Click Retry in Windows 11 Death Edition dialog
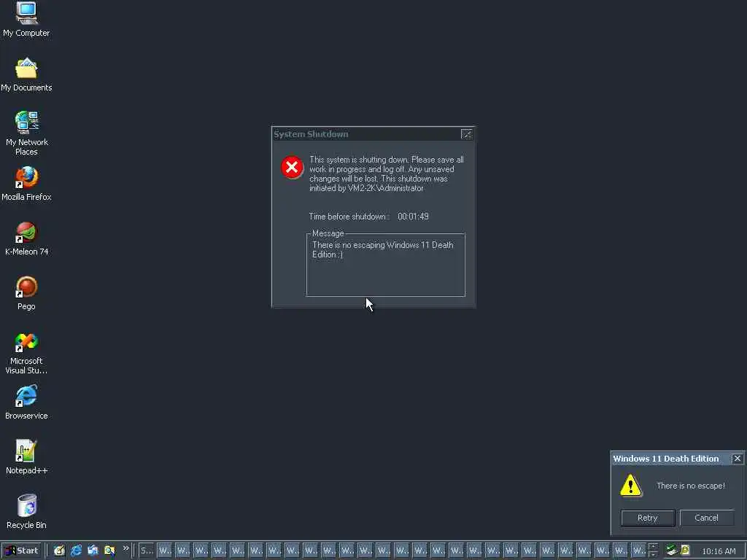Image resolution: width=747 pixels, height=560 pixels. (x=648, y=518)
